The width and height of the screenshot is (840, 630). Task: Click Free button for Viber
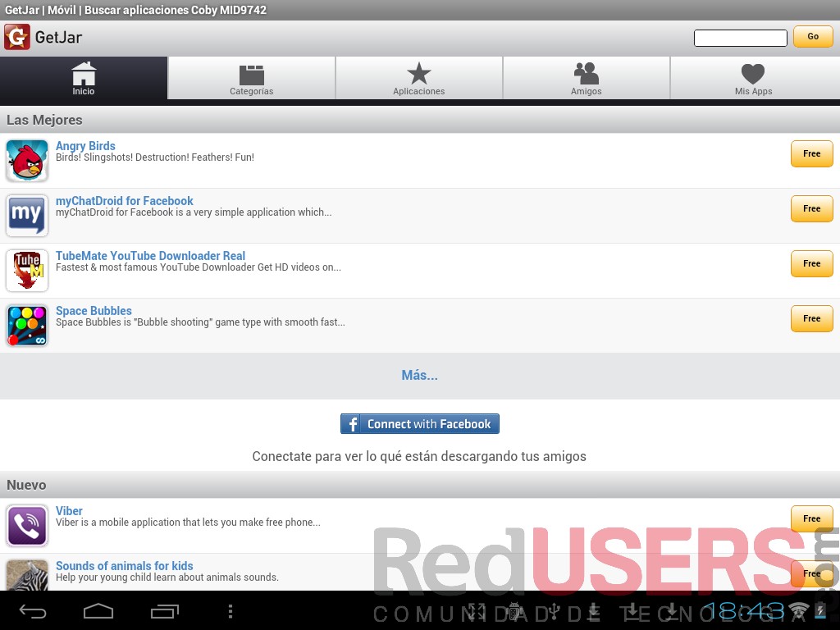811,518
